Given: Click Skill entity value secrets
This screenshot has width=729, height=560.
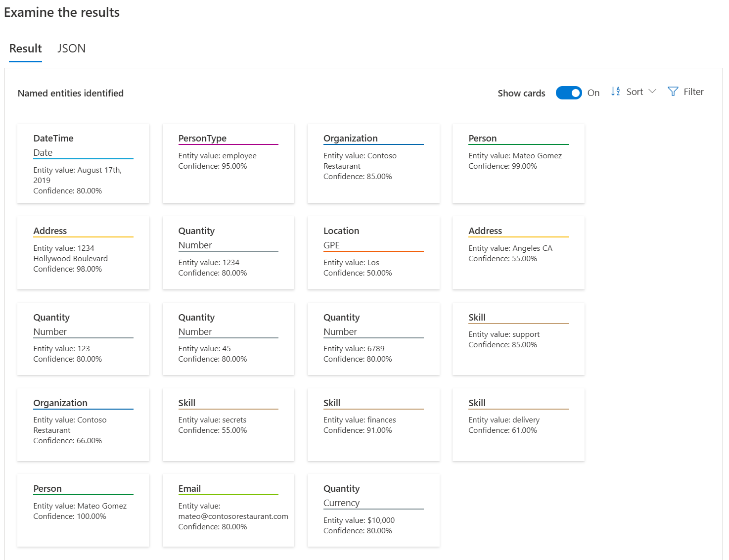Looking at the screenshot, I should [x=213, y=420].
